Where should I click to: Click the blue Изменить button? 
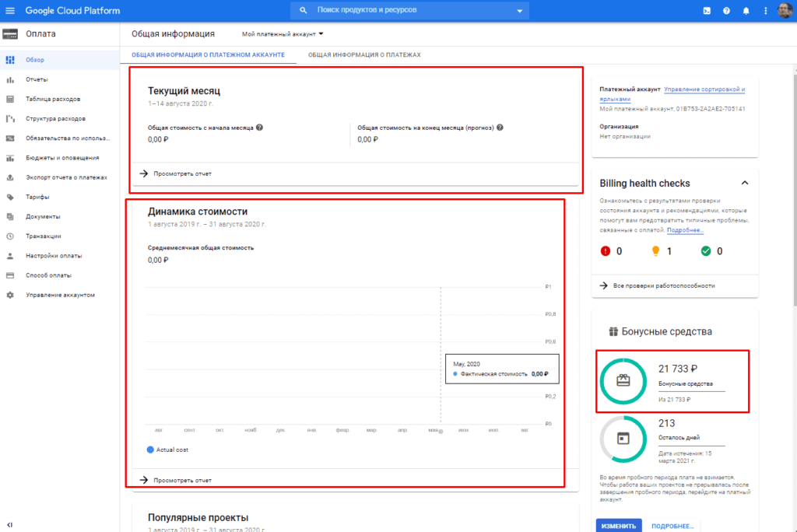(x=619, y=526)
